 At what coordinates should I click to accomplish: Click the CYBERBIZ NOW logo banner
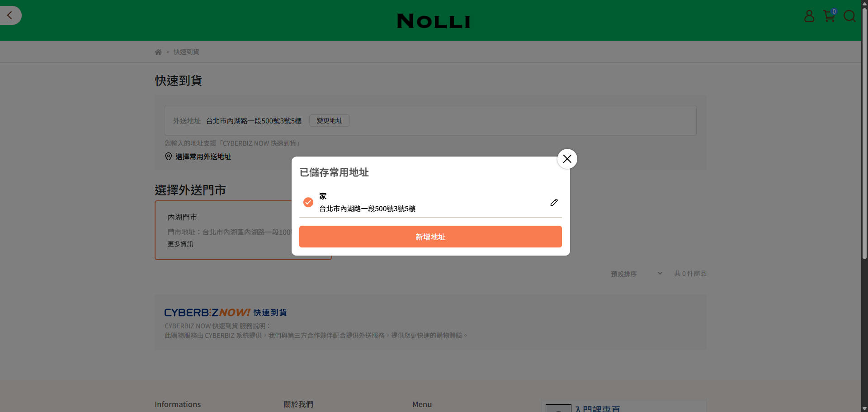tap(225, 313)
